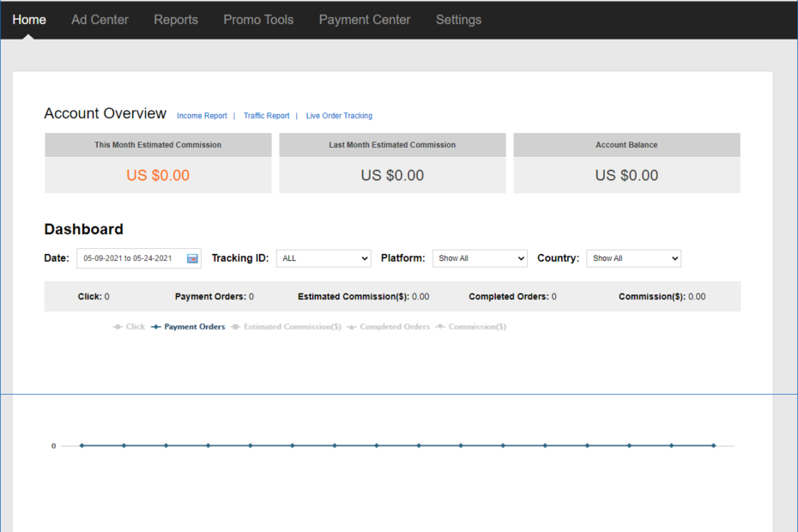Select the first data point on chart line
Viewport: 798px width, 532px height.
(x=82, y=445)
